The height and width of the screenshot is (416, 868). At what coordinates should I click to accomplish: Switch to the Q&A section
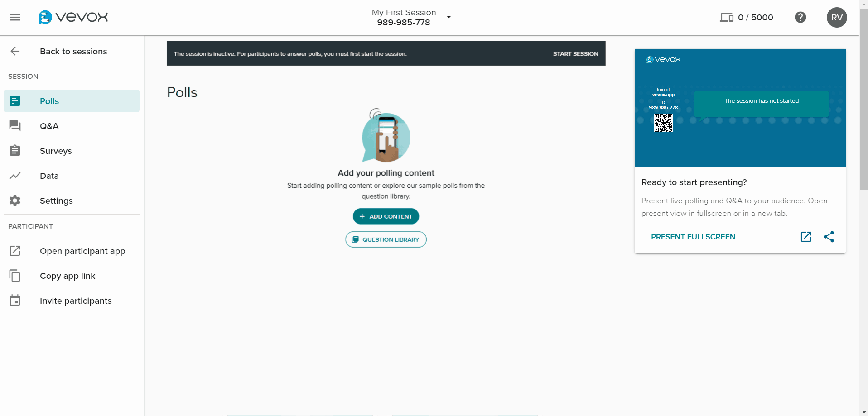point(49,126)
